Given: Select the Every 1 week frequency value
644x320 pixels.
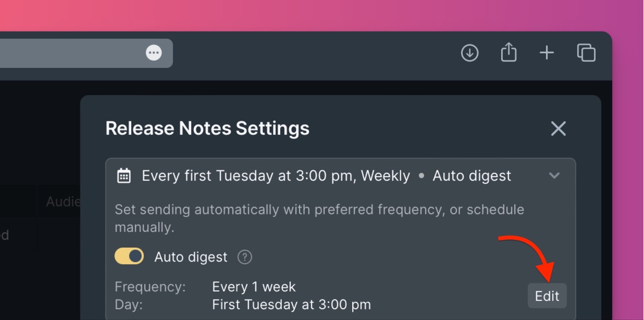Looking at the screenshot, I should pos(254,287).
